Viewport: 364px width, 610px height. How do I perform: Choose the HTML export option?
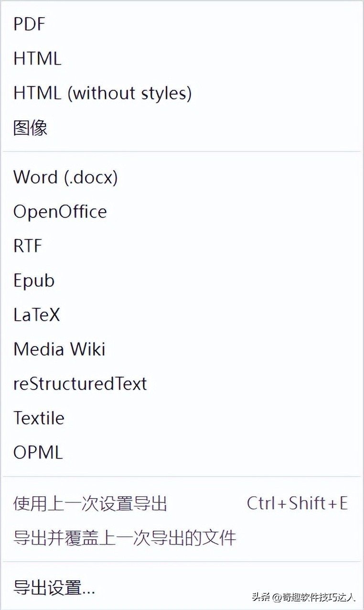pyautogui.click(x=37, y=59)
